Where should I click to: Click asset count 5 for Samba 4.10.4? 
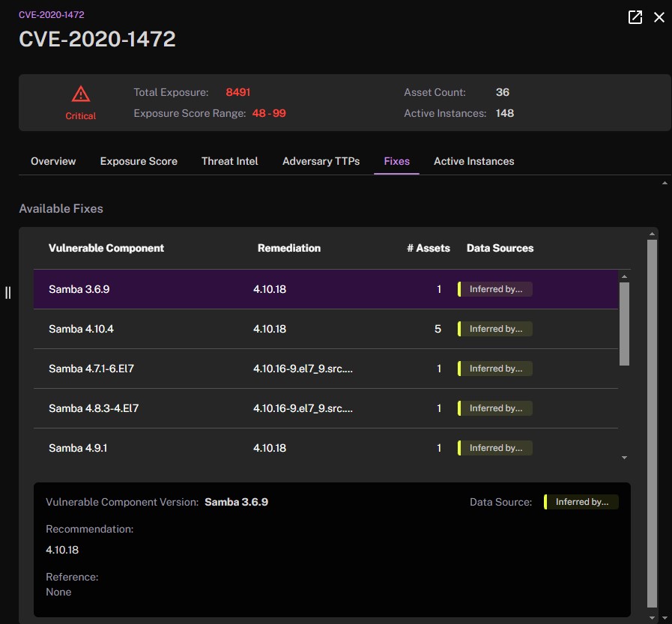coord(438,329)
